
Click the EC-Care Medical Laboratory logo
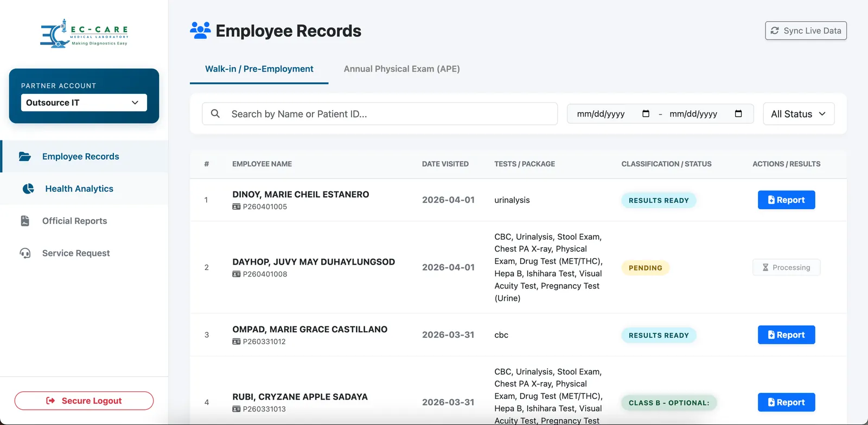(x=84, y=34)
